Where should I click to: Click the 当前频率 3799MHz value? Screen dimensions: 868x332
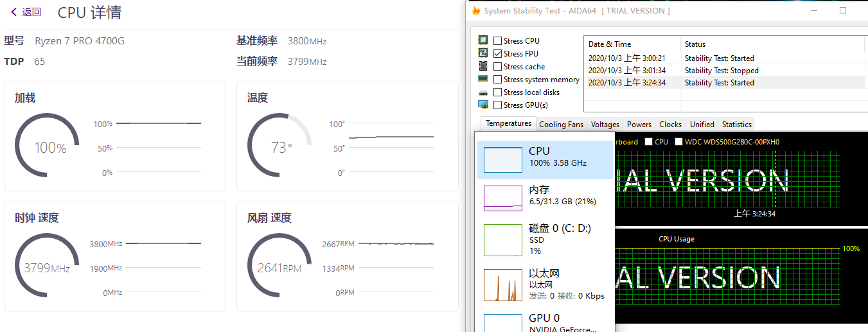coord(307,62)
